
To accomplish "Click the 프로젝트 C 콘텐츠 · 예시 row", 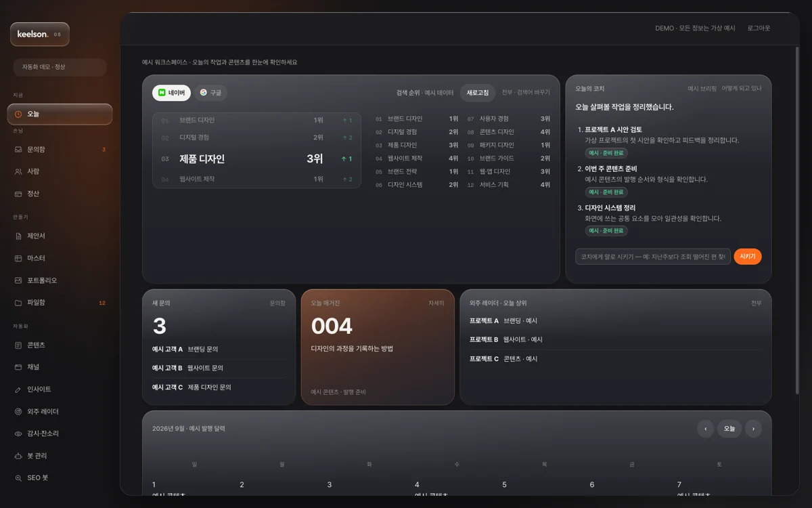I will click(x=616, y=359).
